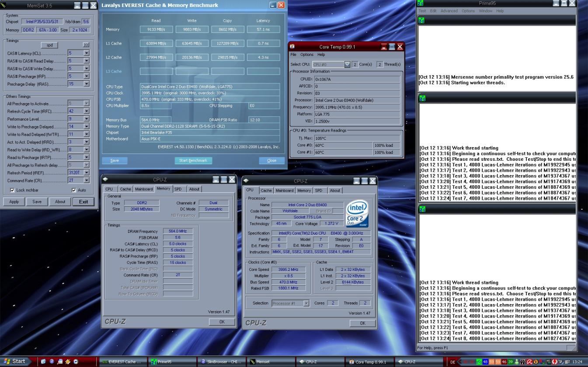The width and height of the screenshot is (588, 367).
Task: Click the Memory Read 9133 MB/s field
Action: click(x=156, y=29)
